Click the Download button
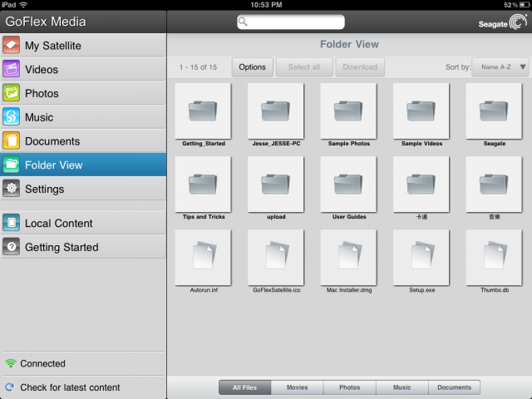Image resolution: width=532 pixels, height=399 pixels. pos(360,67)
